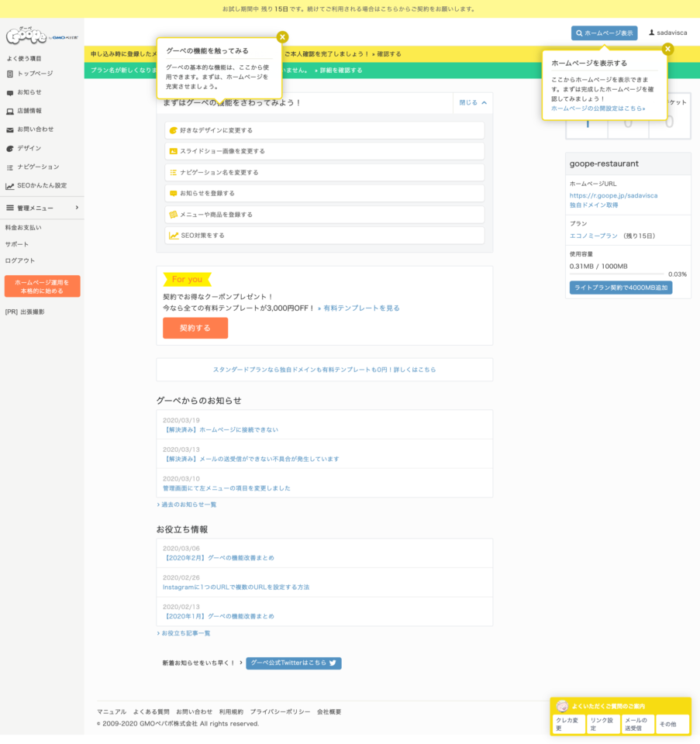Click speech bubble icon for お知らせを登録する

(173, 194)
